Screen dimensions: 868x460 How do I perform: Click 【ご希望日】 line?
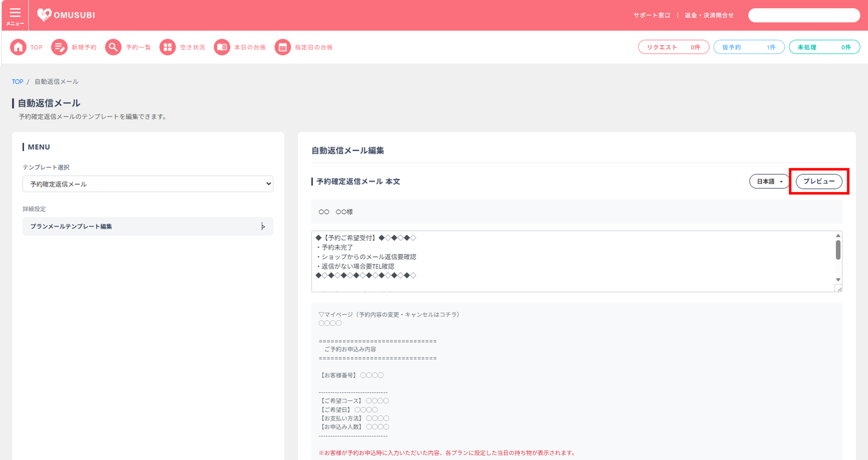348,410
